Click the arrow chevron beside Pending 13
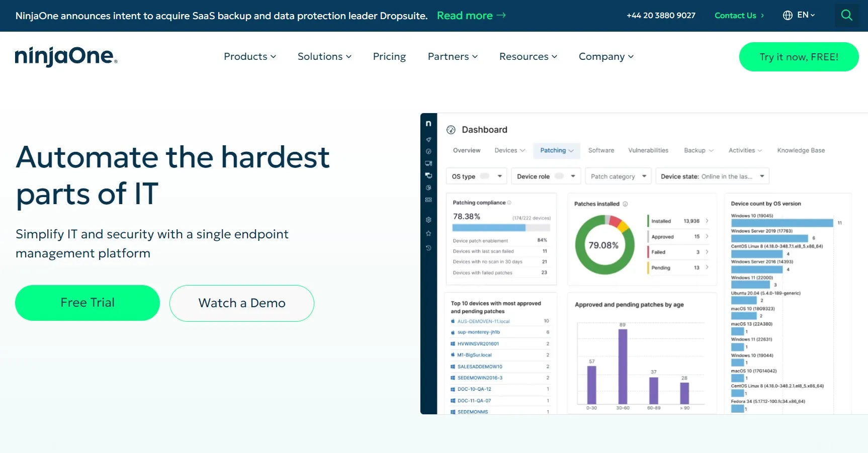 [x=707, y=267]
